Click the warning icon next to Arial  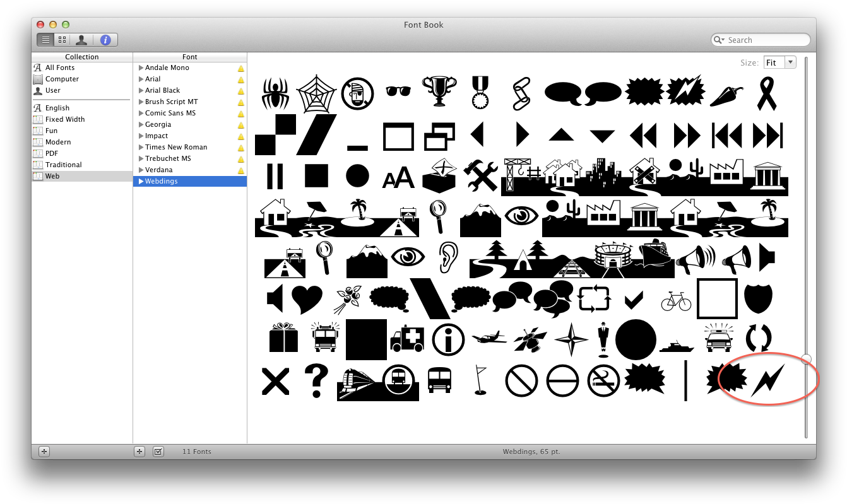coord(240,79)
